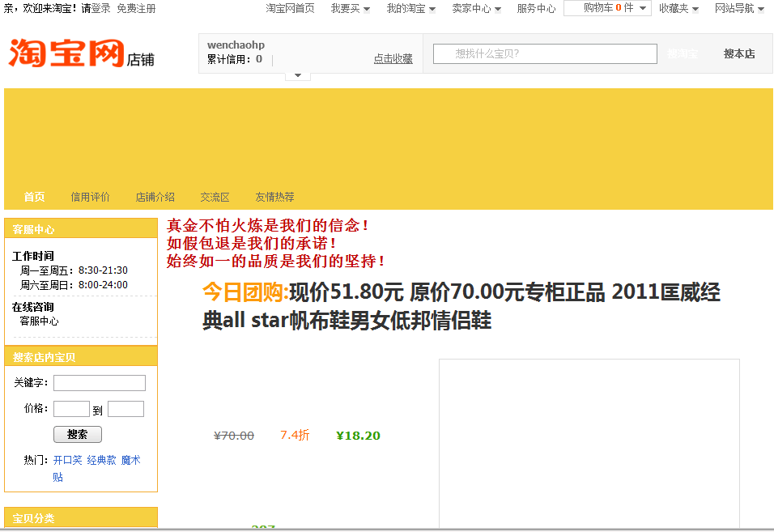774x532 pixels.
Task: Click the ¥18.20 price
Action: (358, 436)
